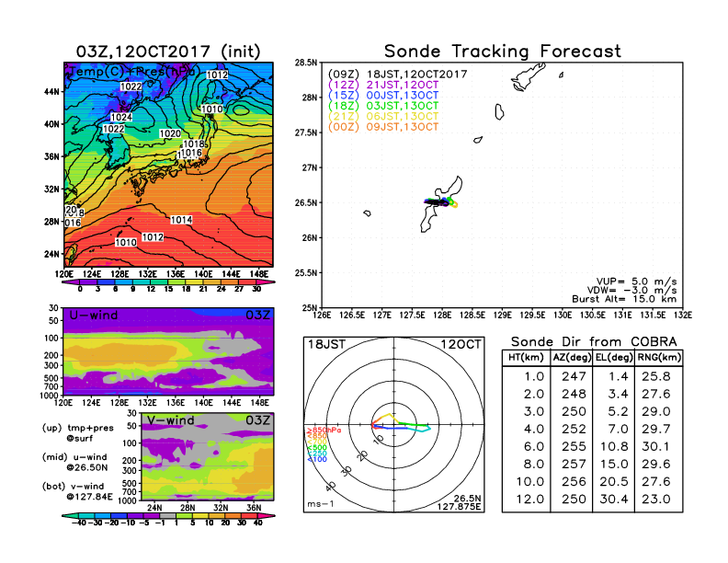Click the 'V-wind' panel label

[x=170, y=420]
